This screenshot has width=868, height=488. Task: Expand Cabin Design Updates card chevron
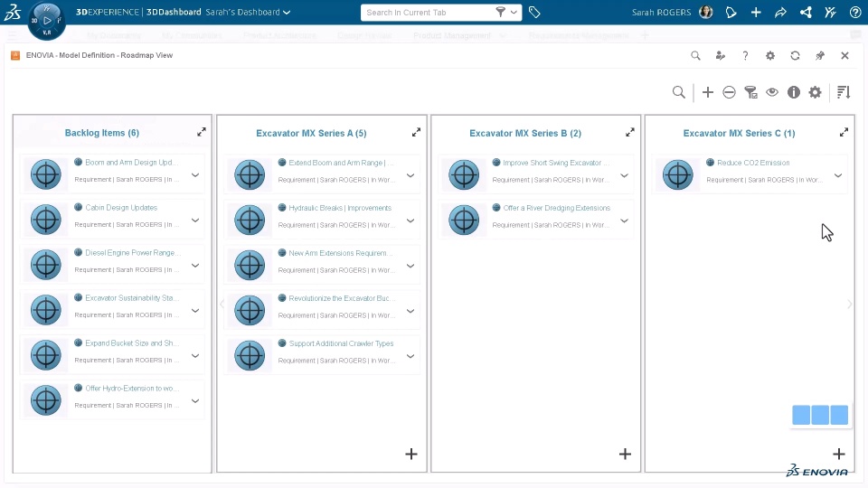195,221
